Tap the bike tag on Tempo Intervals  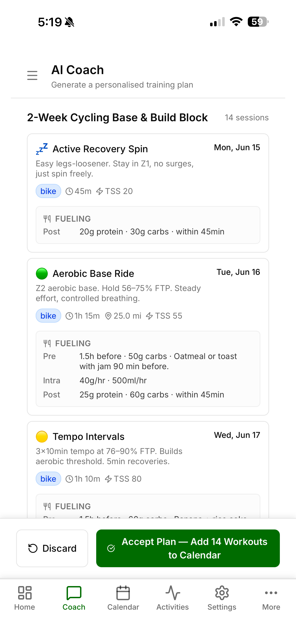(48, 479)
